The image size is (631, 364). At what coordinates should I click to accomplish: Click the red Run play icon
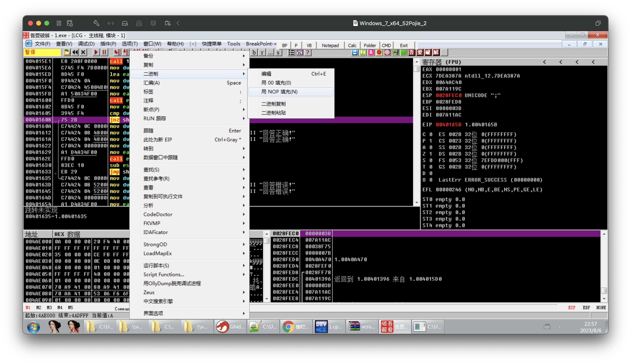coord(96,52)
